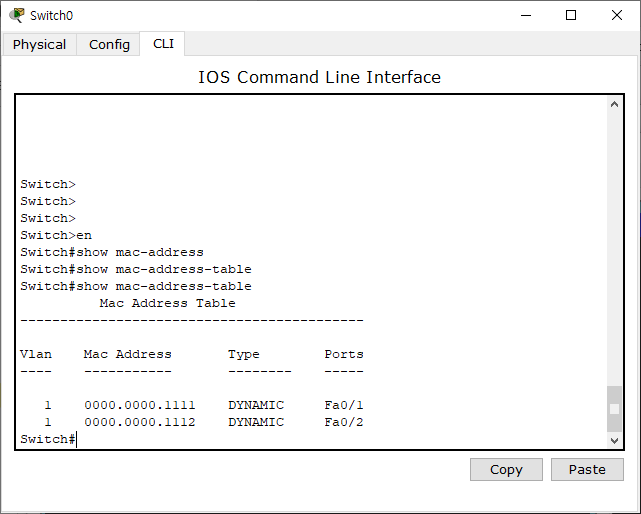Click the scrollbar down arrow
641x514 pixels.
click(614, 440)
